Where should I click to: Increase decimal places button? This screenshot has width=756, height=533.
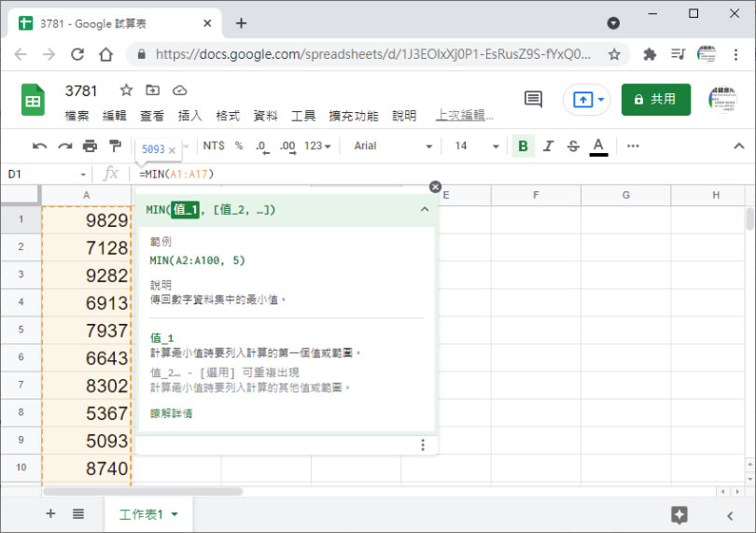287,147
